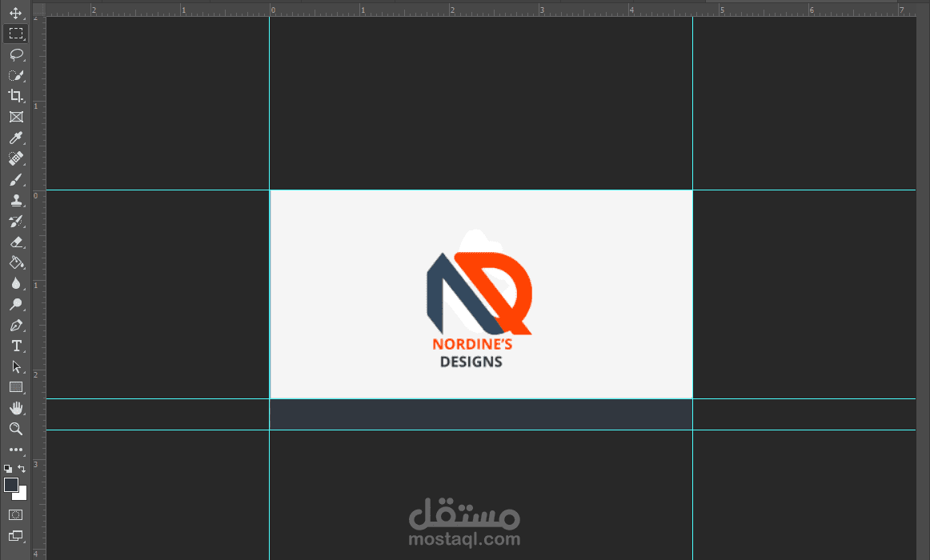Screen dimensions: 930x560
Task: Select the Spot Healing Brush tool
Action: tap(16, 158)
